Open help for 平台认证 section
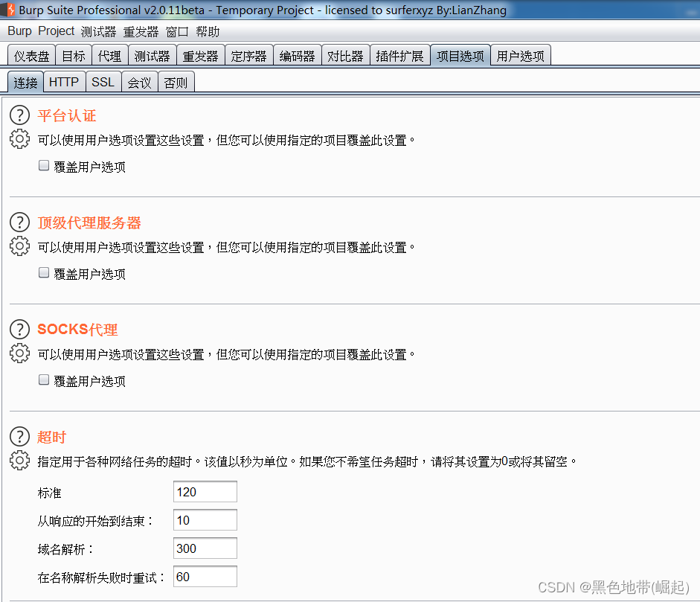The height and width of the screenshot is (602, 700). point(19,115)
